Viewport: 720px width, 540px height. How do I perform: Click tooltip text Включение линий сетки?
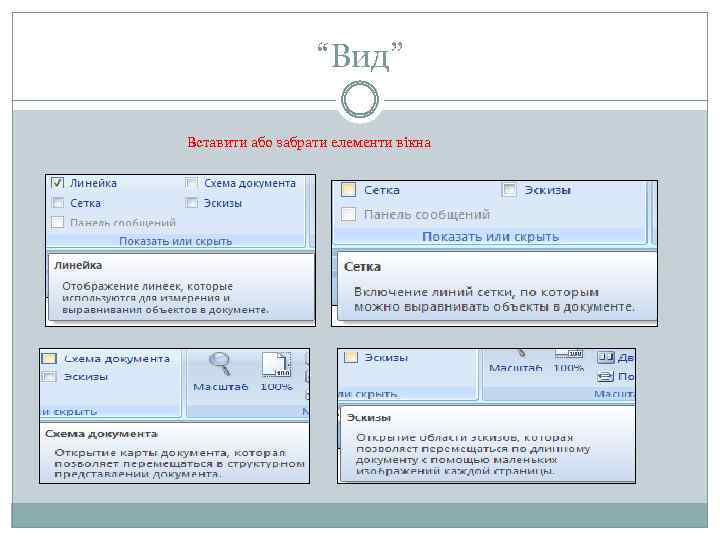433,292
